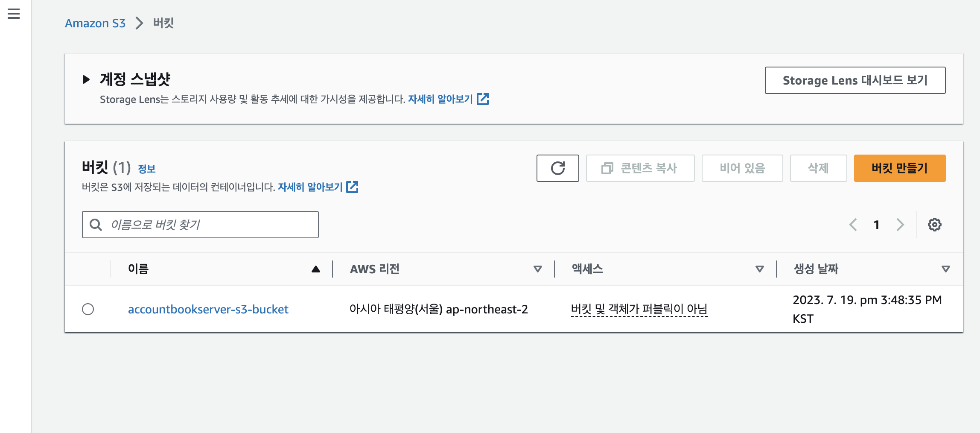Click the refresh buckets icon button

(x=557, y=168)
